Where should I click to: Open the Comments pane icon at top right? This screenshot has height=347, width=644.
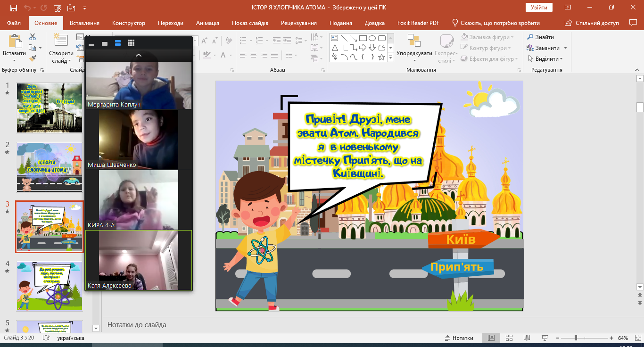click(633, 23)
